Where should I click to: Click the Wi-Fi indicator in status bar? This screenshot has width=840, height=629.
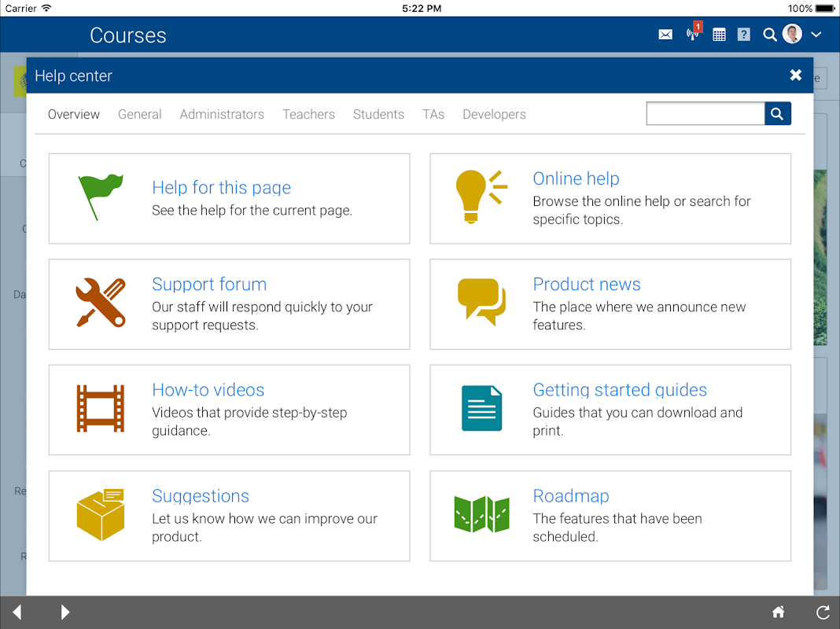click(x=46, y=8)
